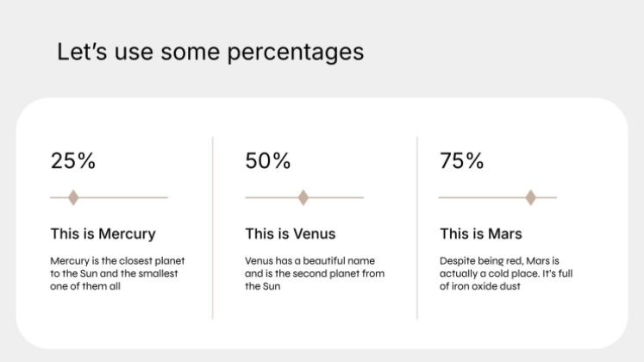Select the 50% percentage text

coord(268,160)
